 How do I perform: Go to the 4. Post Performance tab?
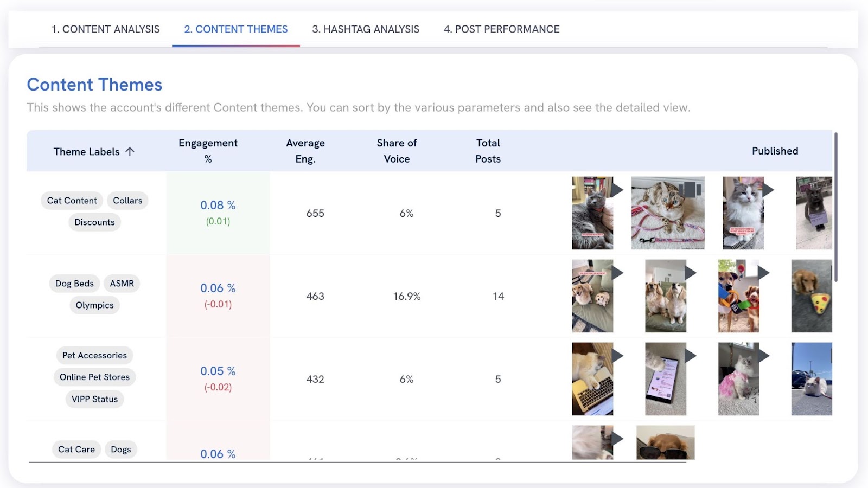point(501,29)
